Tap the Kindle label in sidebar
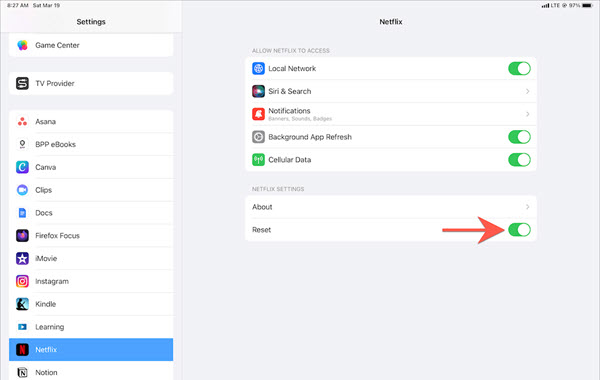The width and height of the screenshot is (600, 380). [46, 304]
